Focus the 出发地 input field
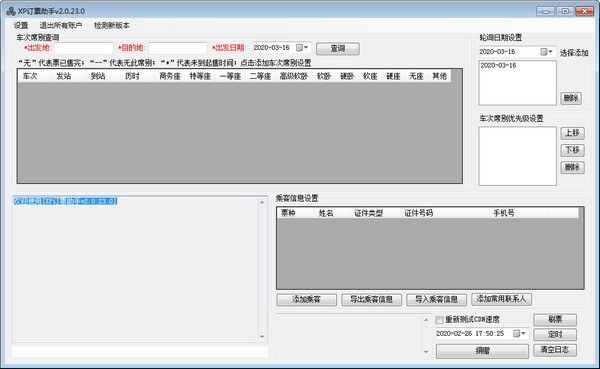Screen dimensions: 600x369 tap(83, 48)
